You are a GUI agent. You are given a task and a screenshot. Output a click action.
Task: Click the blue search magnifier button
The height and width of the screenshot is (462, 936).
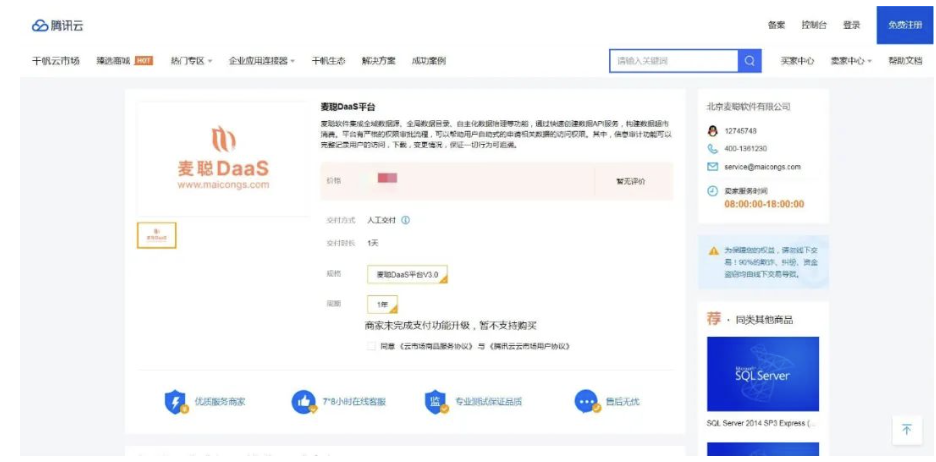tap(750, 61)
